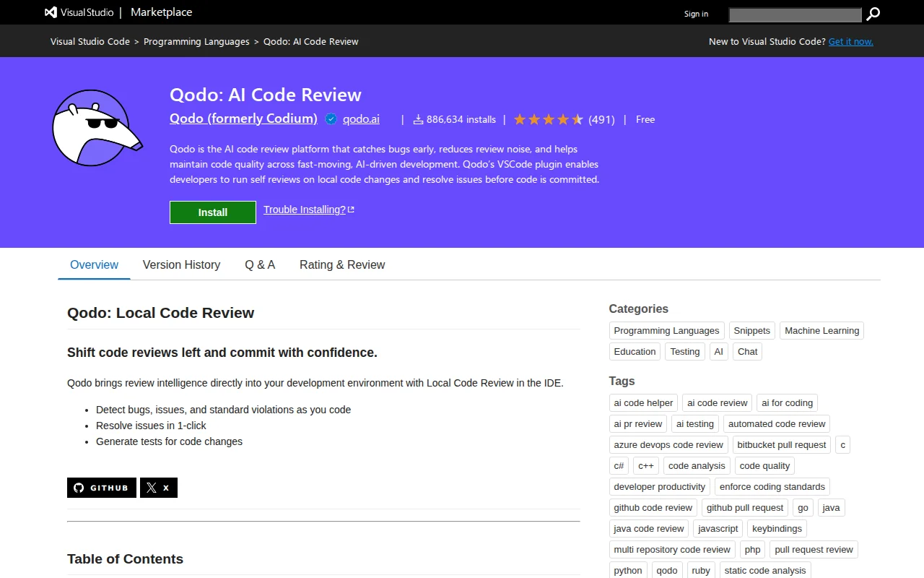Click the github code review tag
The image size is (924, 578).
tap(653, 508)
